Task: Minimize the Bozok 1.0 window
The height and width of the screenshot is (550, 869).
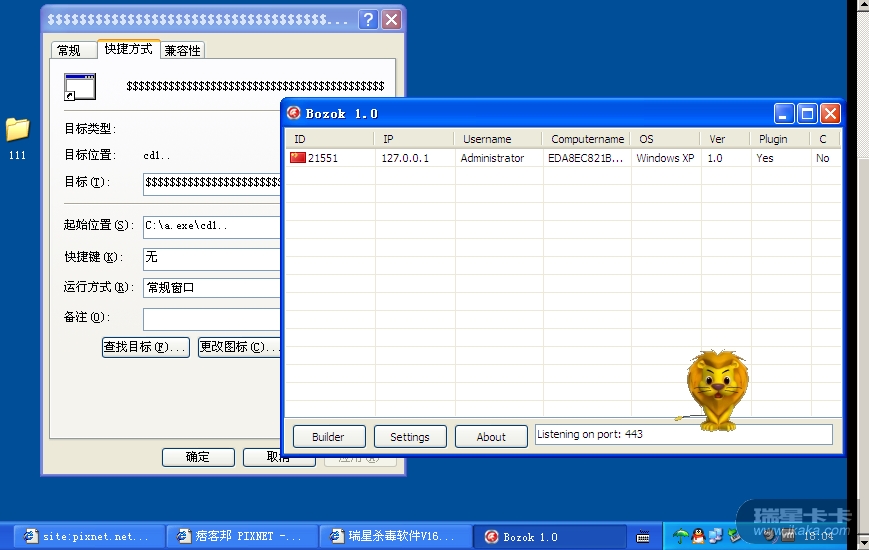Action: pos(784,114)
